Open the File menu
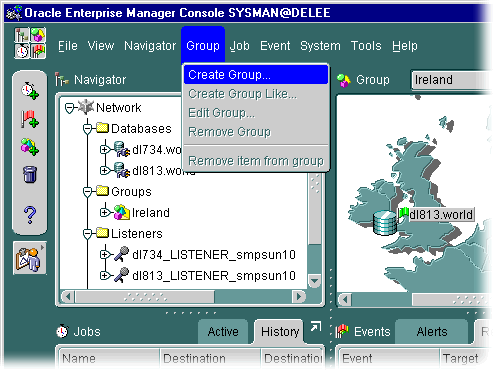 (x=68, y=46)
